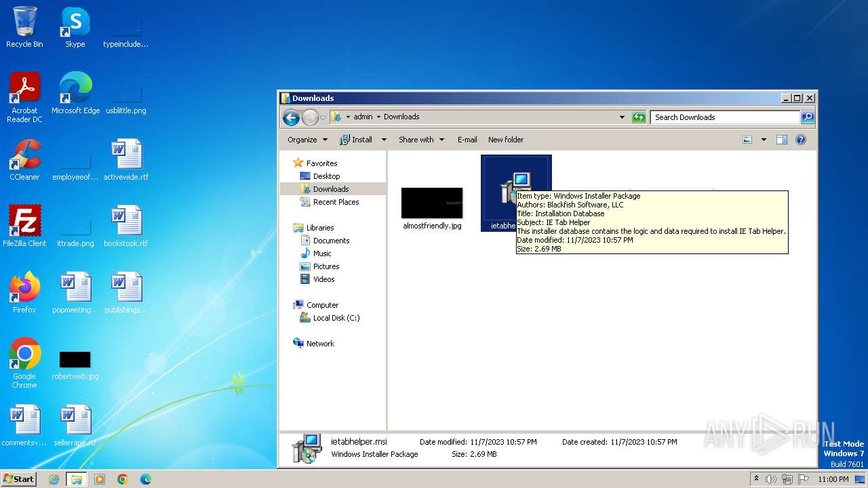This screenshot has width=868, height=488.
Task: Launch Chrome from the taskbar
Action: point(123,479)
